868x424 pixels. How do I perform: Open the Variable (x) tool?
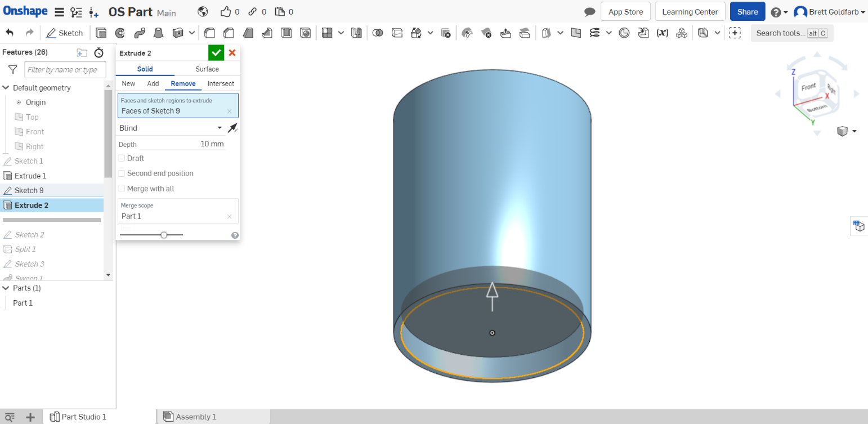pos(662,33)
